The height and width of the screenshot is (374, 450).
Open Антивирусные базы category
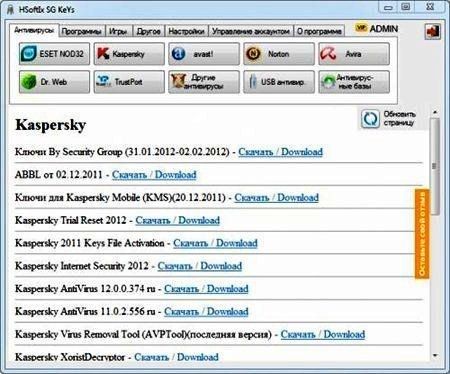[354, 82]
